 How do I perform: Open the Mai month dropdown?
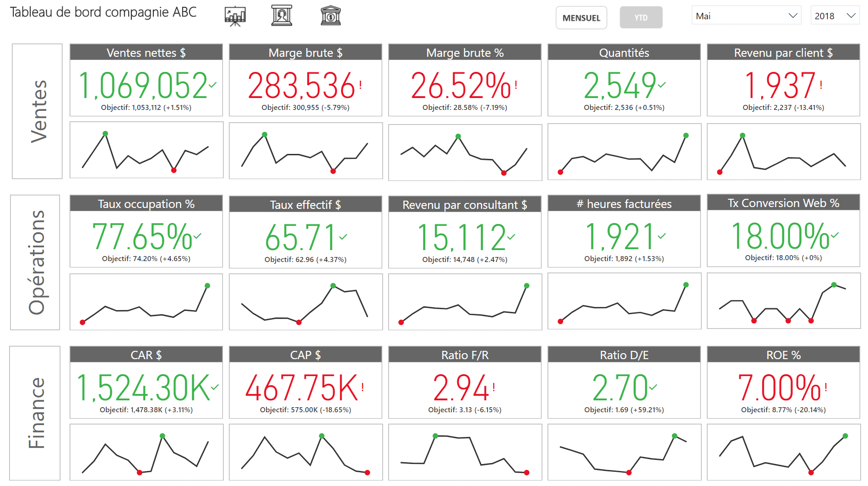(746, 16)
